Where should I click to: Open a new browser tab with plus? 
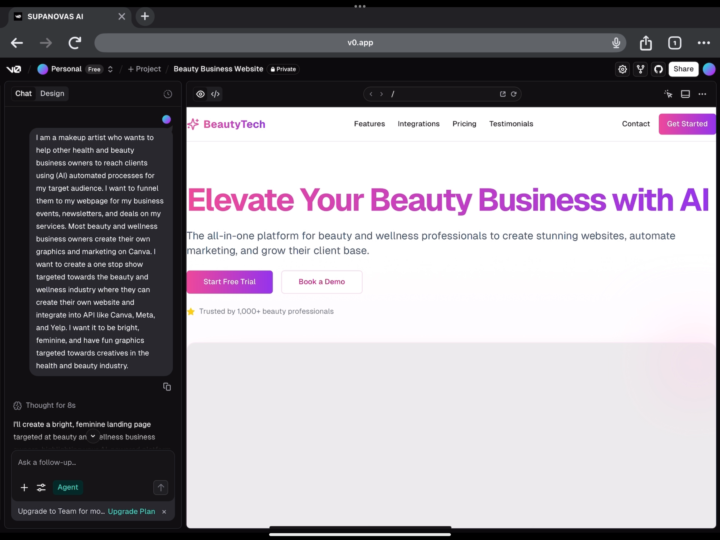[145, 17]
